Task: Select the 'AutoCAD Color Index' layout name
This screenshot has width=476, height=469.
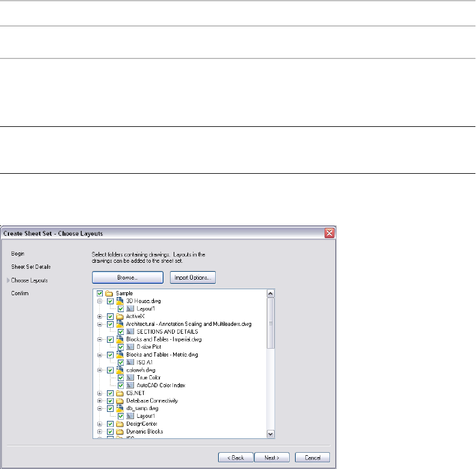Action: click(161, 385)
